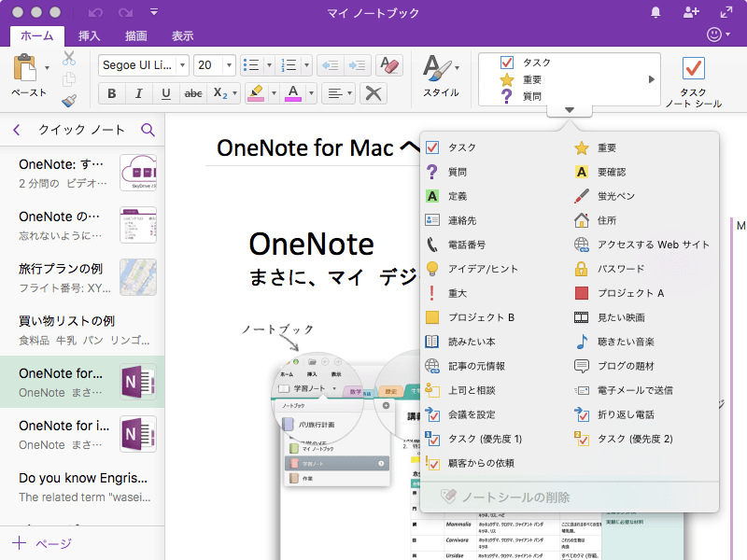The width and height of the screenshot is (747, 560).
Task: Switch to the 挿入 tab
Action: [89, 35]
